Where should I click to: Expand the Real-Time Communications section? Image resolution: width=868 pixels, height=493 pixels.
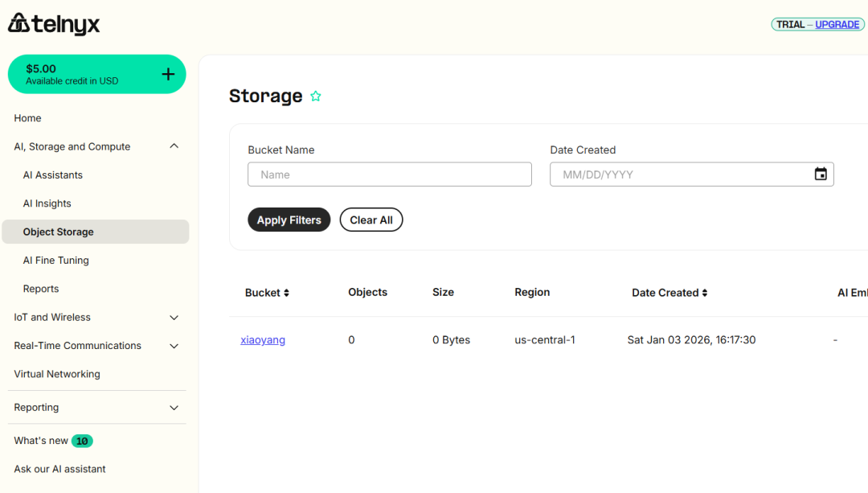[x=174, y=346]
